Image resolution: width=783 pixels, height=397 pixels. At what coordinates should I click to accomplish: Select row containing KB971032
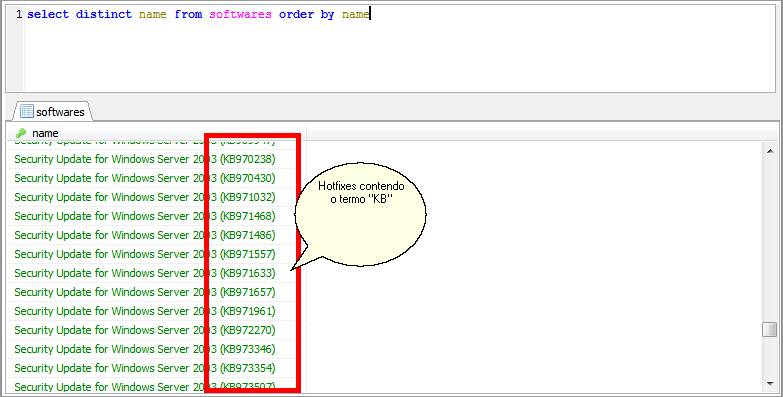157,197
